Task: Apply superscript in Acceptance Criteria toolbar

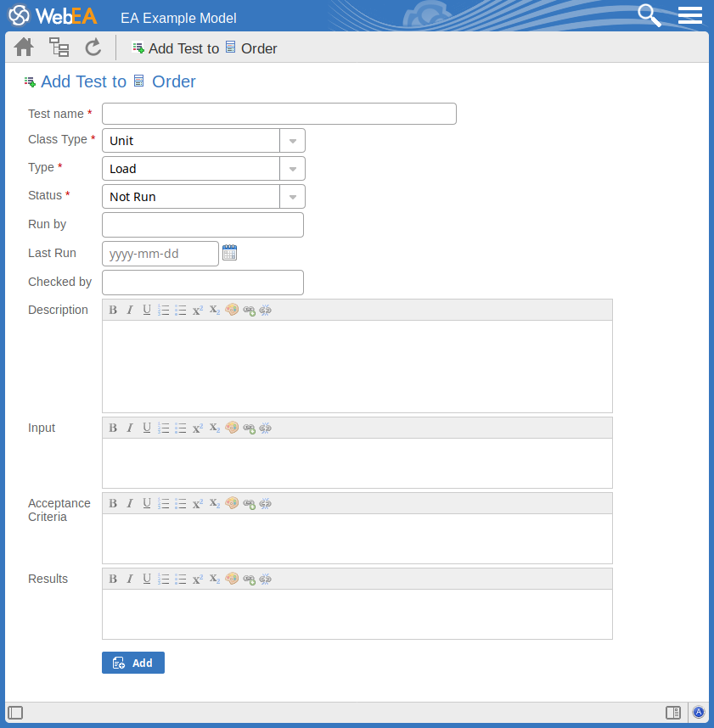Action: 198,504
